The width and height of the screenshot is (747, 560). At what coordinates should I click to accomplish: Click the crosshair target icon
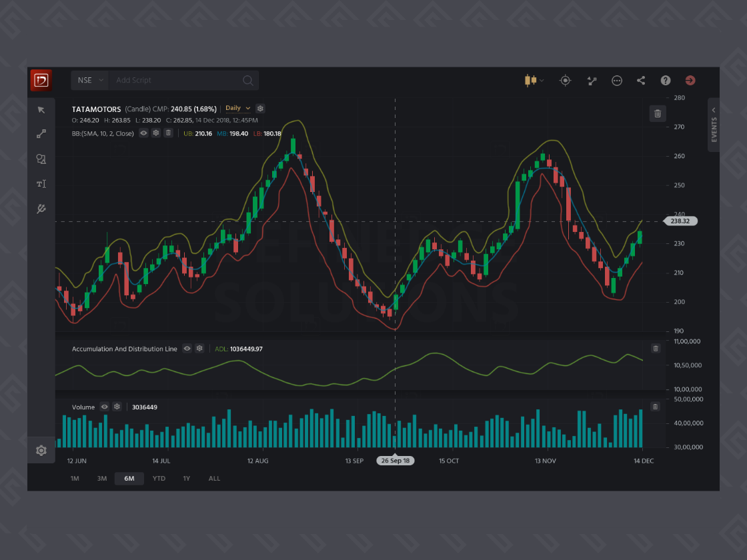pyautogui.click(x=565, y=81)
